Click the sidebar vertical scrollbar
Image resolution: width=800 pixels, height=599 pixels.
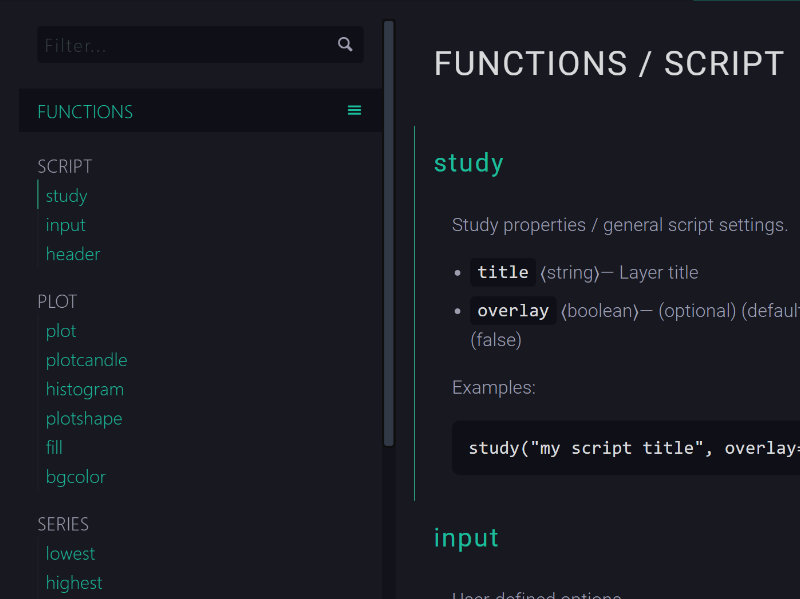click(x=389, y=233)
